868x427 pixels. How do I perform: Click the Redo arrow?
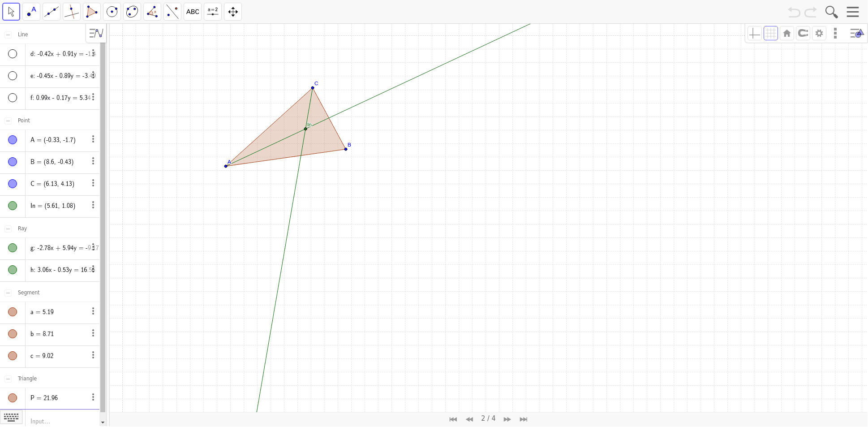tap(811, 12)
